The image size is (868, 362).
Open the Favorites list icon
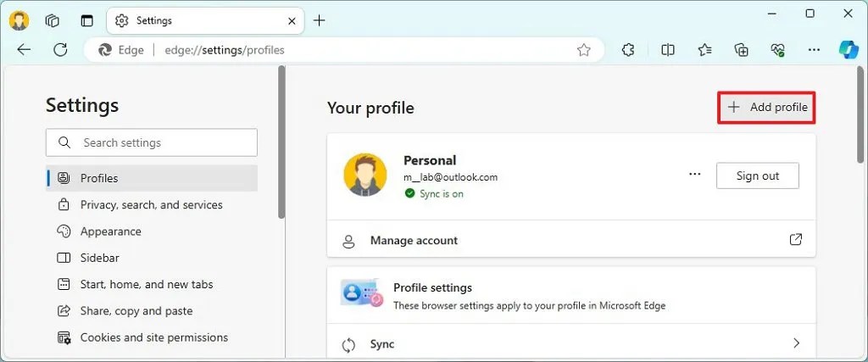(704, 50)
